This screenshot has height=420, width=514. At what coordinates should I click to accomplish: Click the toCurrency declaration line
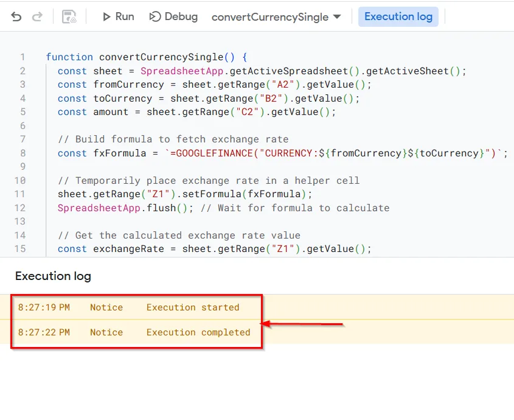pyautogui.click(x=209, y=99)
